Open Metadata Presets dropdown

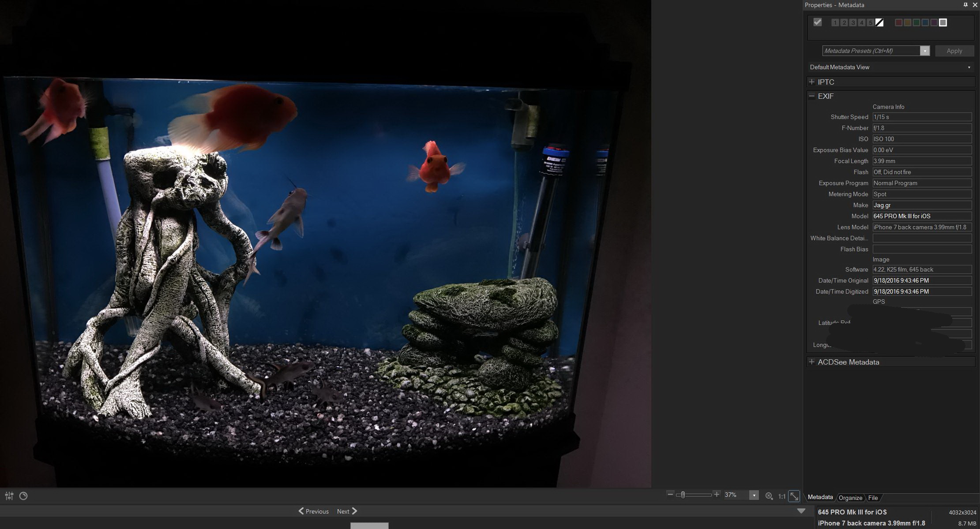tap(924, 51)
